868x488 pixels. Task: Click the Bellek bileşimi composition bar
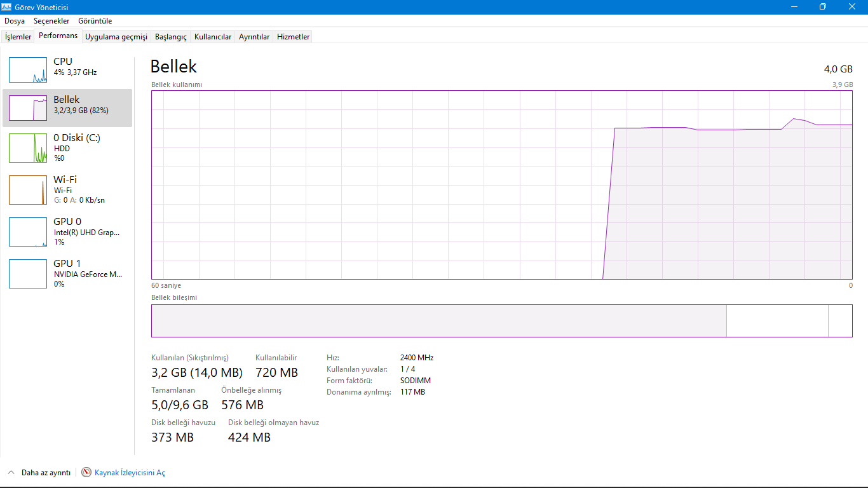click(x=502, y=321)
